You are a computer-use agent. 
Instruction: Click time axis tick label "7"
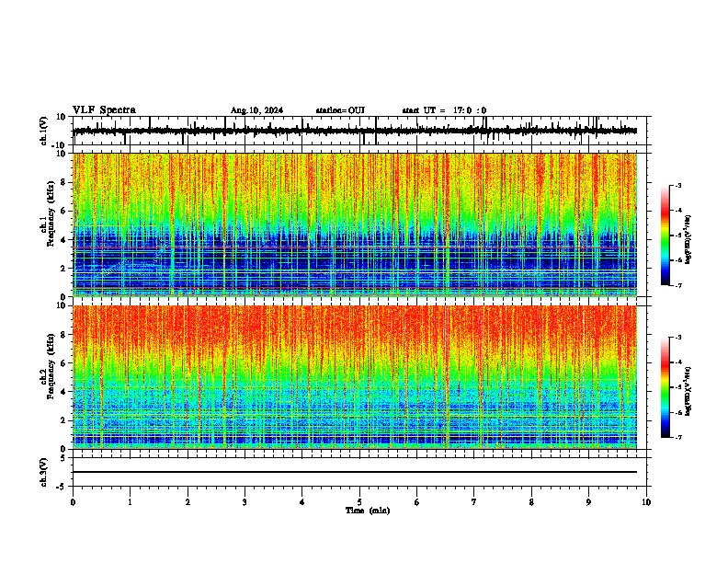[474, 501]
